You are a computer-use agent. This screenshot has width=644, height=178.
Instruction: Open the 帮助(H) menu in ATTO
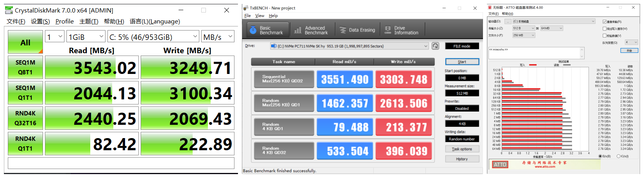[507, 14]
